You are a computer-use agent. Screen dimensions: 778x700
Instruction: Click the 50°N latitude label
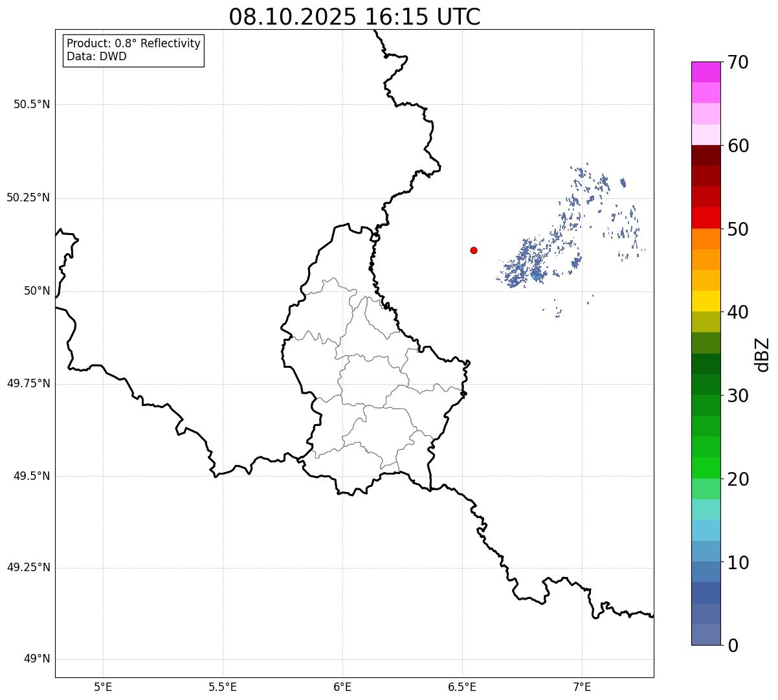37,291
